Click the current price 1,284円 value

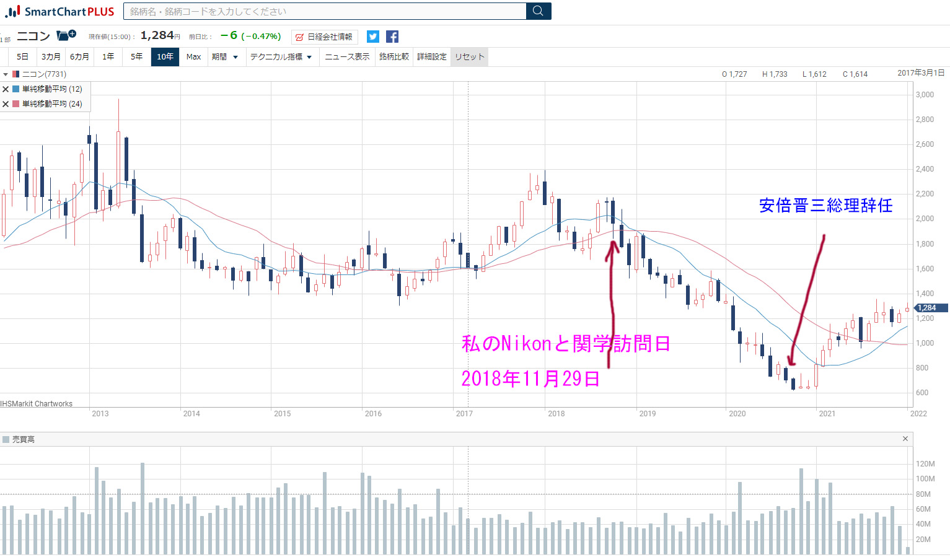pyautogui.click(x=161, y=36)
